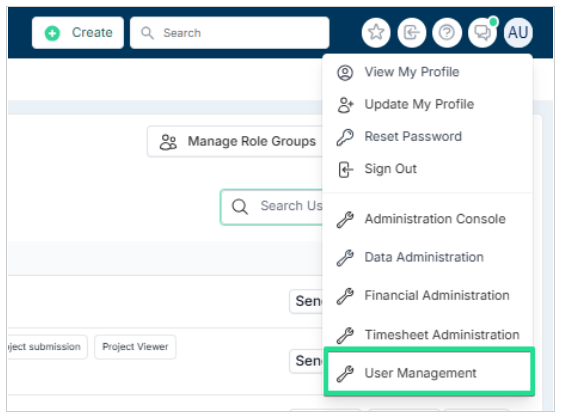Click the green plus icon on Create
The width and height of the screenshot is (562, 419).
click(x=52, y=33)
